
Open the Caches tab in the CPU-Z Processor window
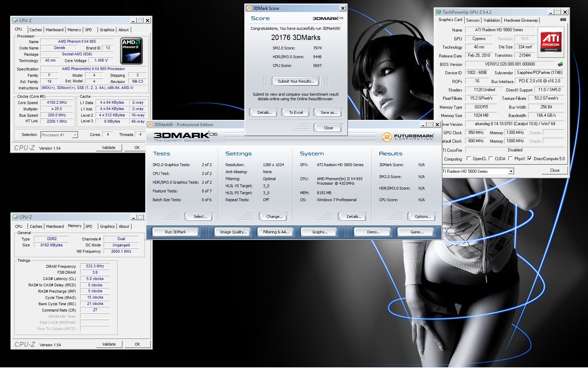36,30
